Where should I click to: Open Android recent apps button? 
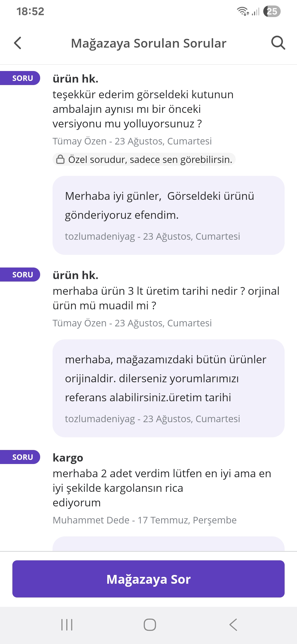[x=67, y=624]
